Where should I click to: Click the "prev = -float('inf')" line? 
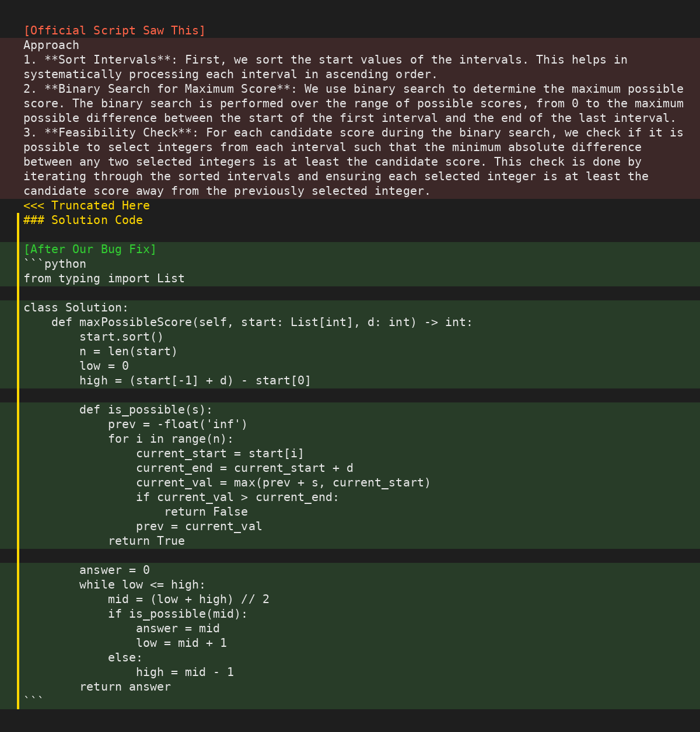coord(178,425)
